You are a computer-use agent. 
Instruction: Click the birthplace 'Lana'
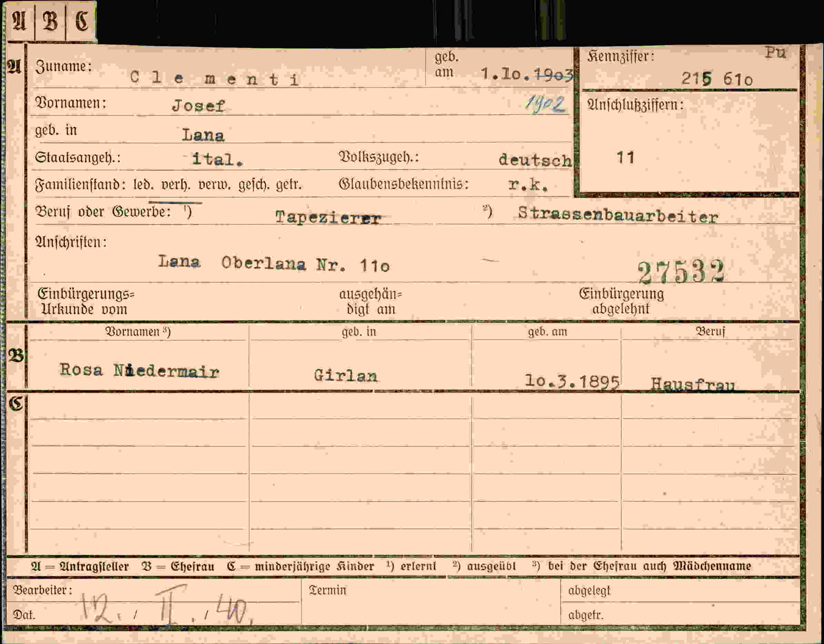203,135
